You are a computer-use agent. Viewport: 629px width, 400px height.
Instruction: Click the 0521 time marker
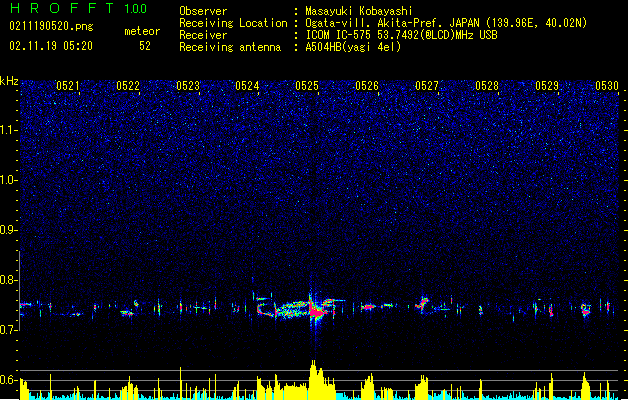click(x=67, y=86)
